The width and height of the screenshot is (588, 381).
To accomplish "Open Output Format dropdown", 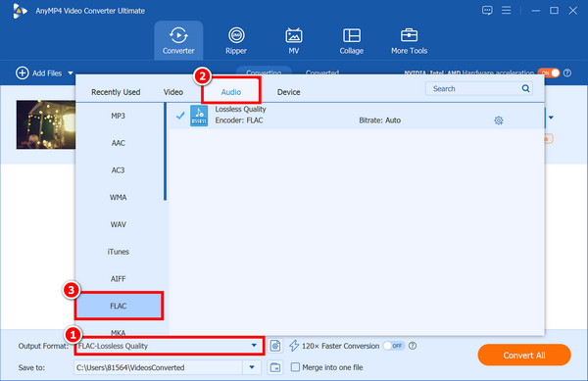I will [x=170, y=346].
